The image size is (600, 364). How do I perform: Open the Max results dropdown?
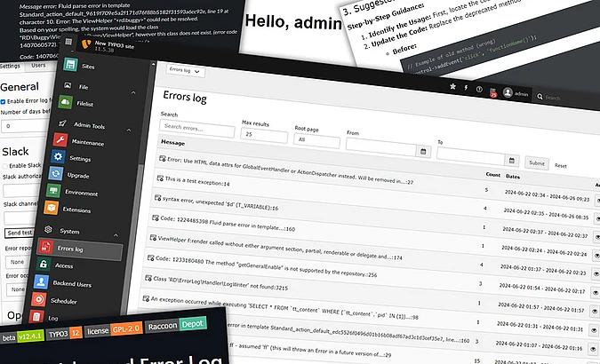coord(264,133)
